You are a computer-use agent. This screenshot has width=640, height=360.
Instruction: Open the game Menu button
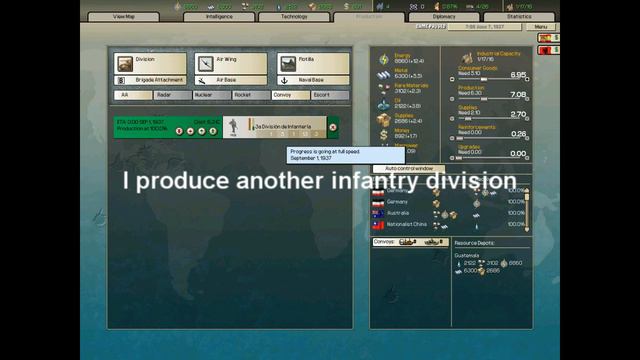click(541, 27)
